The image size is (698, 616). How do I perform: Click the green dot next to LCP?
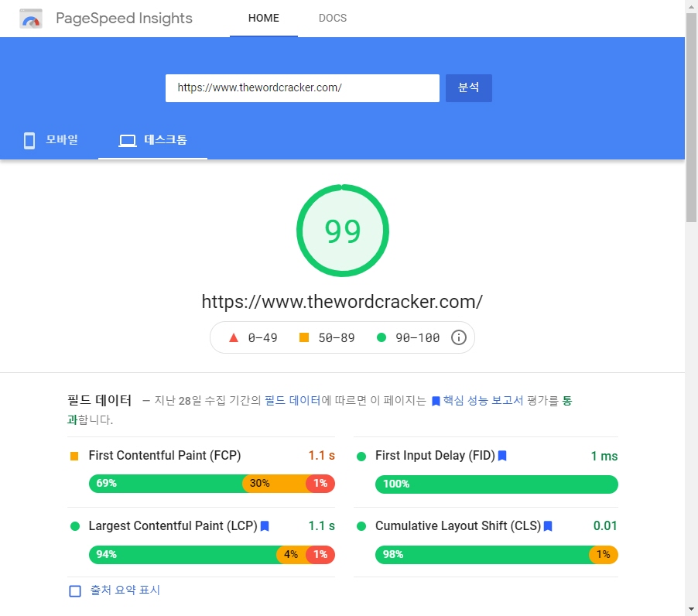75,526
